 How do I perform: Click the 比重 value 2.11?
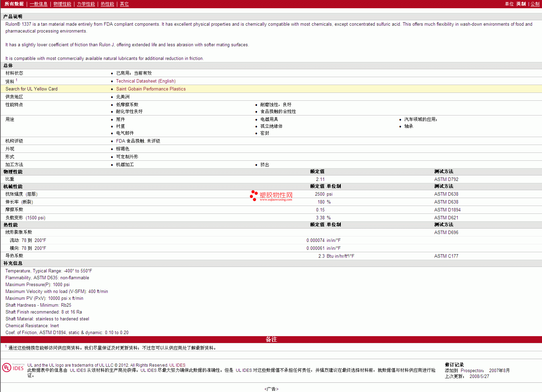click(x=320, y=180)
